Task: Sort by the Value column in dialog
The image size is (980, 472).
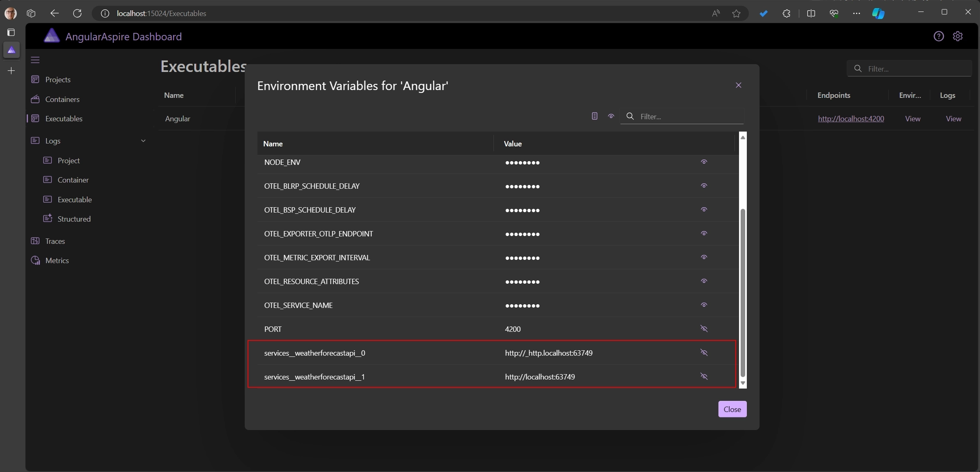Action: pos(513,144)
